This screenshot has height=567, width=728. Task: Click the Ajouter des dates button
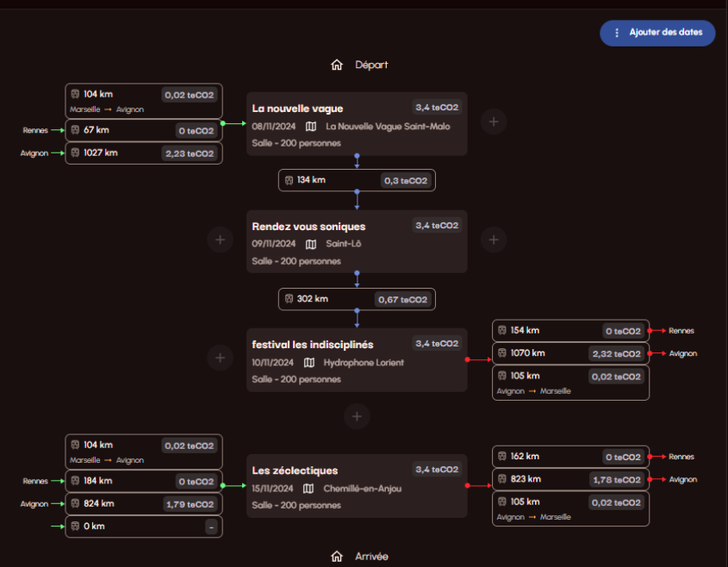click(x=657, y=33)
